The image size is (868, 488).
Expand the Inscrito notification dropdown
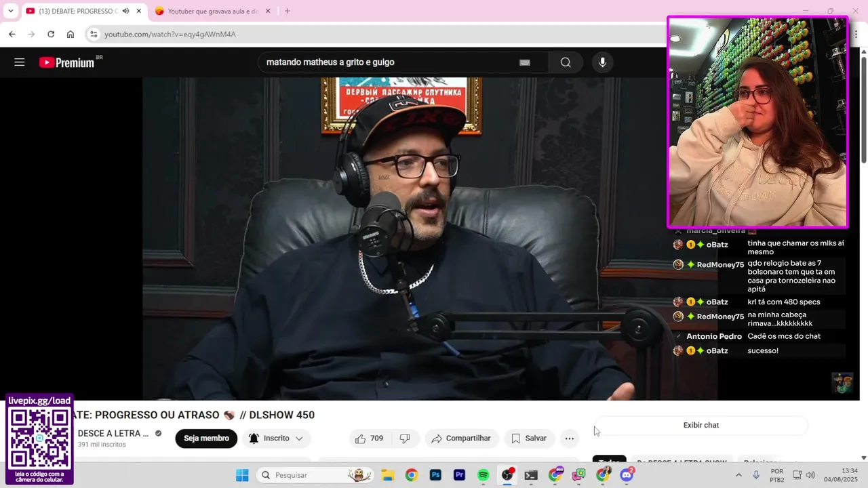[x=277, y=439]
